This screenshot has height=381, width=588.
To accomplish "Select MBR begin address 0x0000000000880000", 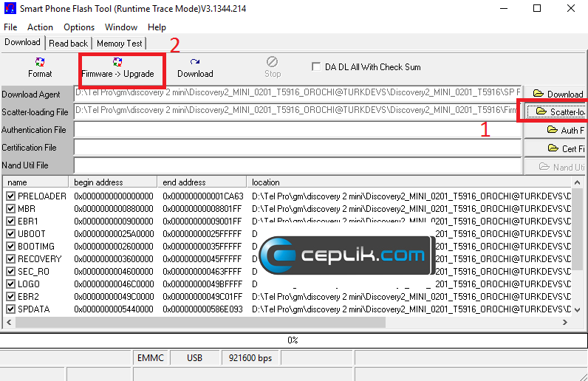I will (114, 208).
